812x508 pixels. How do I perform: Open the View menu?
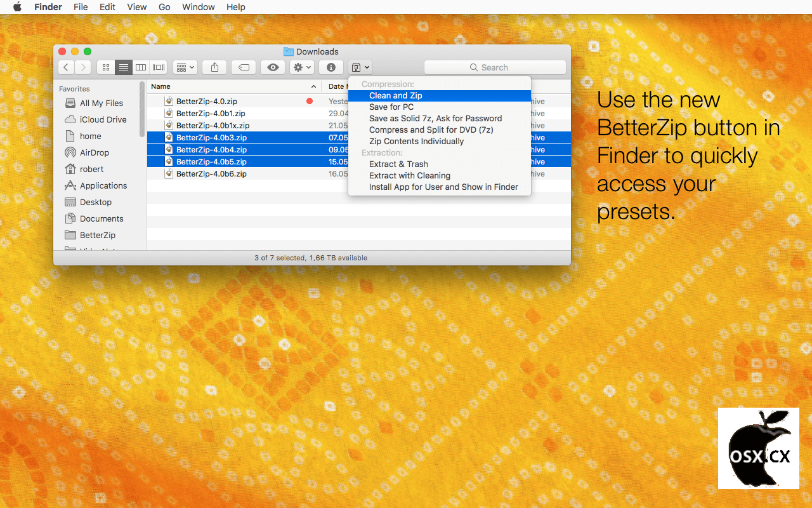pos(137,7)
